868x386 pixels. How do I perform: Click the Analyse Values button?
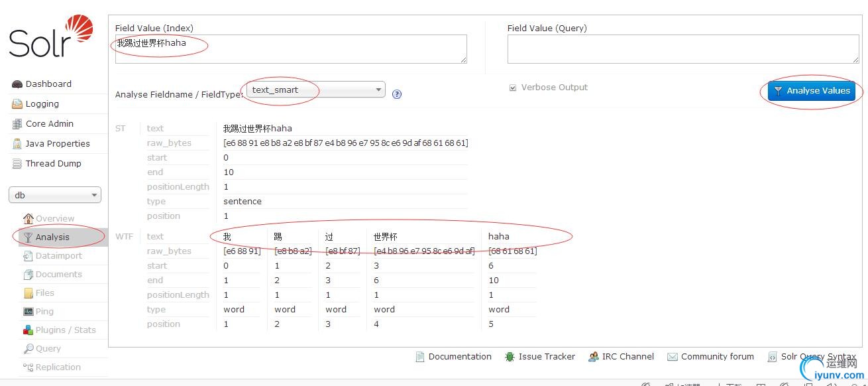click(x=812, y=91)
